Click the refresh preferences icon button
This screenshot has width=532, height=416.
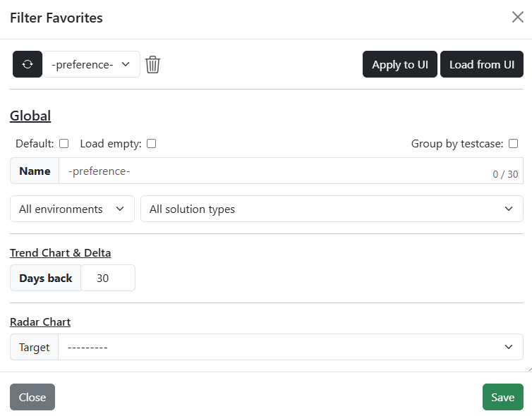(28, 64)
